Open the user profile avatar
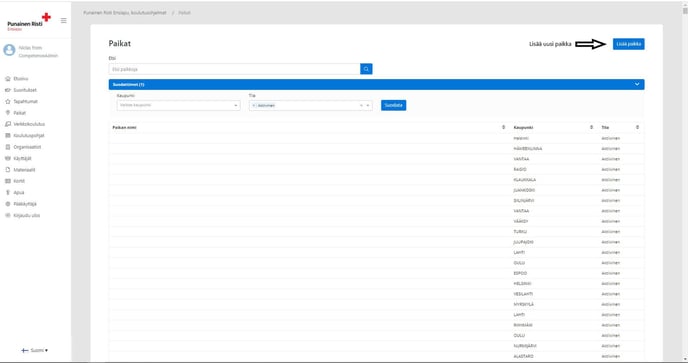This screenshot has width=688, height=363. (9, 50)
